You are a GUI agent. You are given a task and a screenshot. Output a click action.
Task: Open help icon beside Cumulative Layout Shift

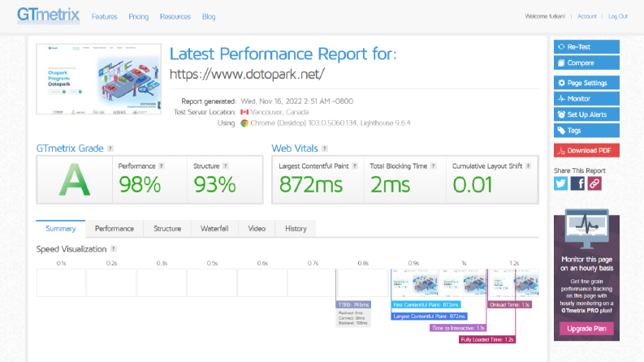(528, 166)
